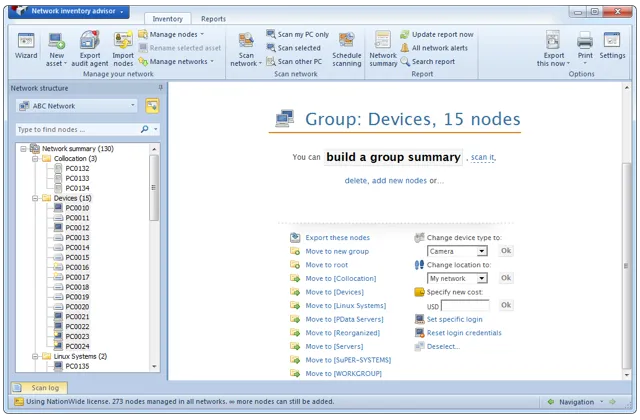Click license icon in status bar
This screenshot has width=640, height=420.
coord(19,402)
